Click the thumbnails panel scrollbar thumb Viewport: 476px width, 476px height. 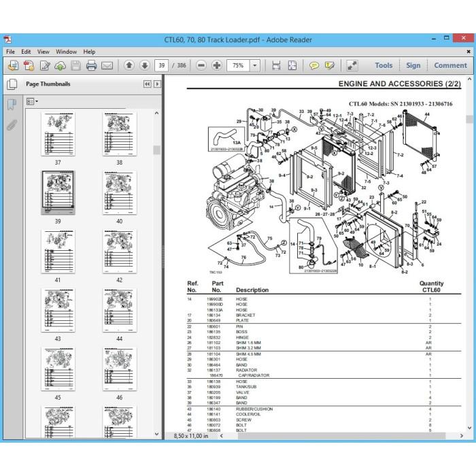(156, 150)
